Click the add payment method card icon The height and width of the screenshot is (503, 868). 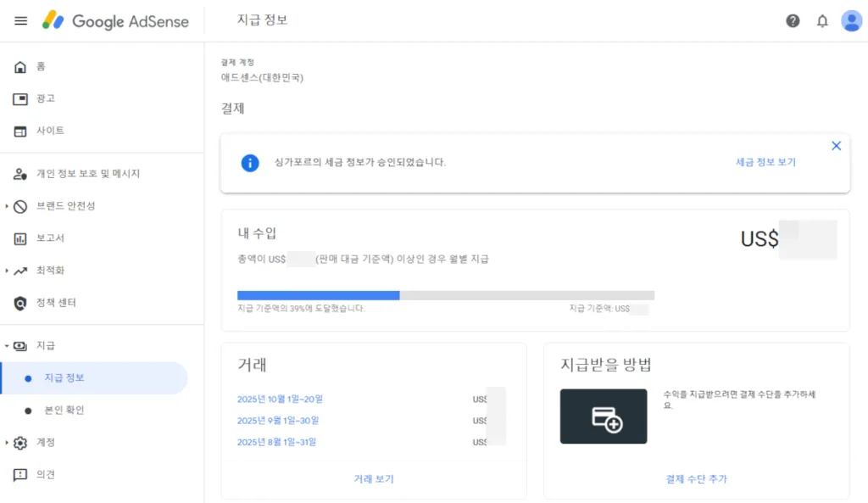click(x=604, y=416)
